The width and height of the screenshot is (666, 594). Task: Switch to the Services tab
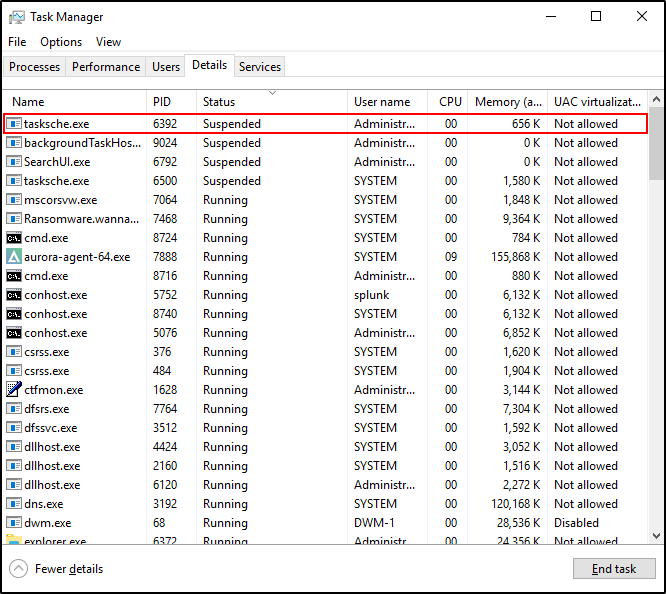260,67
